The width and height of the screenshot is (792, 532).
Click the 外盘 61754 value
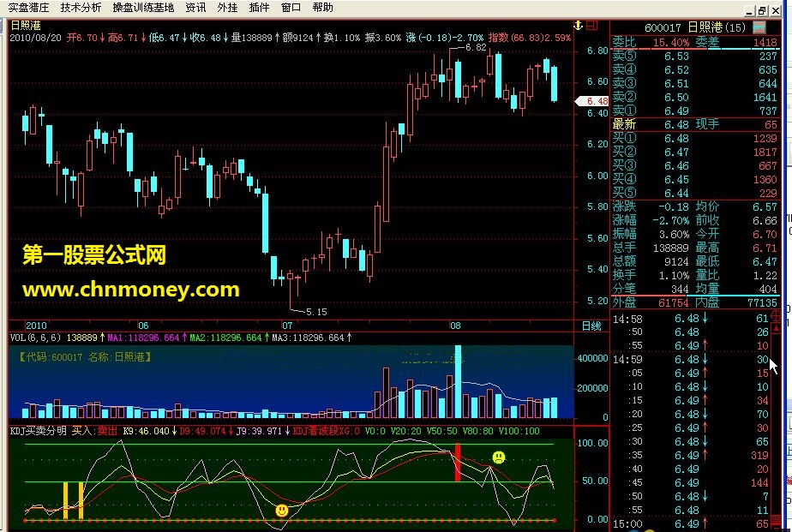(x=674, y=302)
